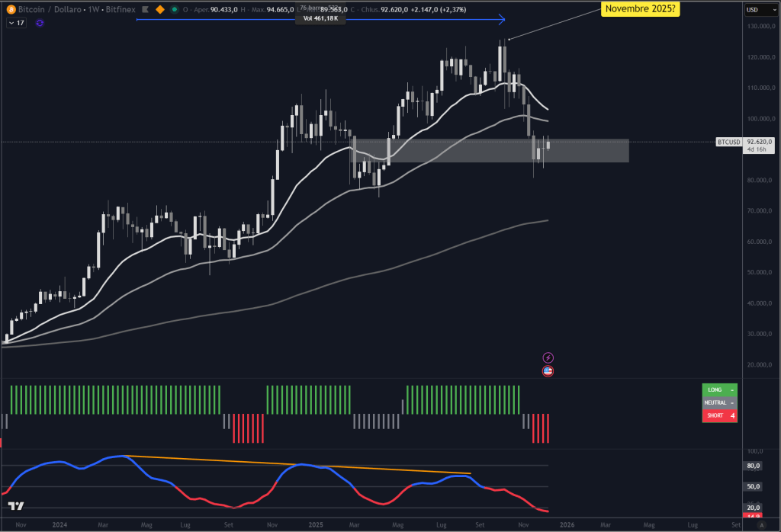This screenshot has width=781, height=532.
Task: Click the purple lightning bolt icon on the chart
Action: pos(548,356)
